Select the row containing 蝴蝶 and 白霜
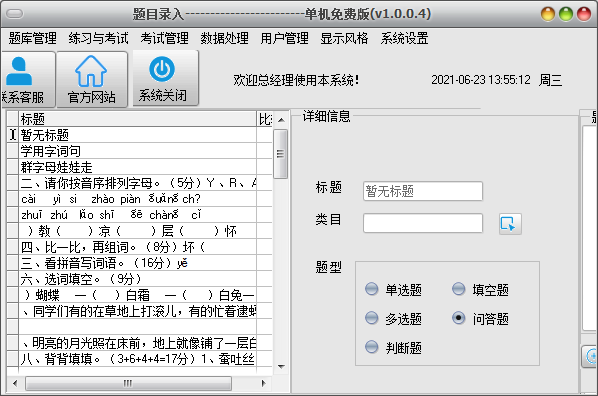 click(x=137, y=295)
